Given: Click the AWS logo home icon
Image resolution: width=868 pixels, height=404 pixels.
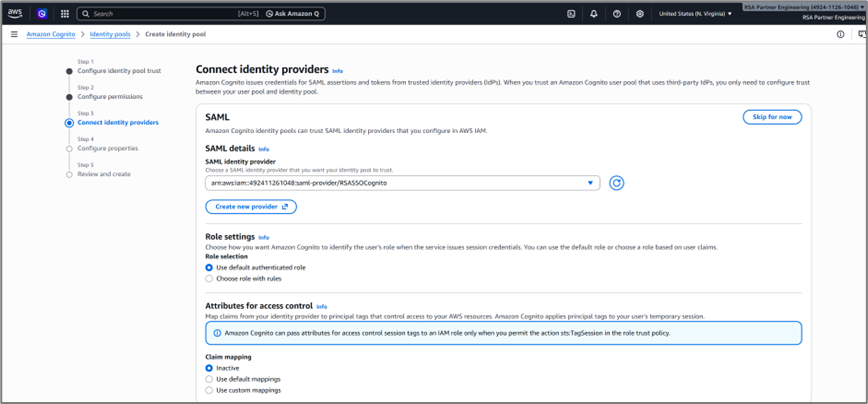Looking at the screenshot, I should [x=15, y=14].
